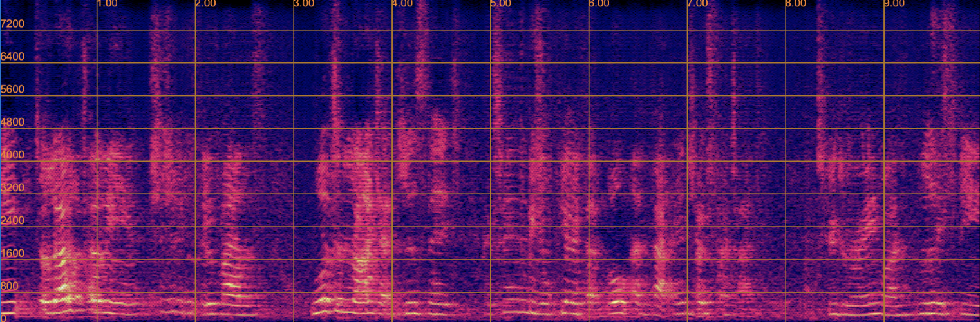Click the 7.00 time marker label

tap(697, 4)
